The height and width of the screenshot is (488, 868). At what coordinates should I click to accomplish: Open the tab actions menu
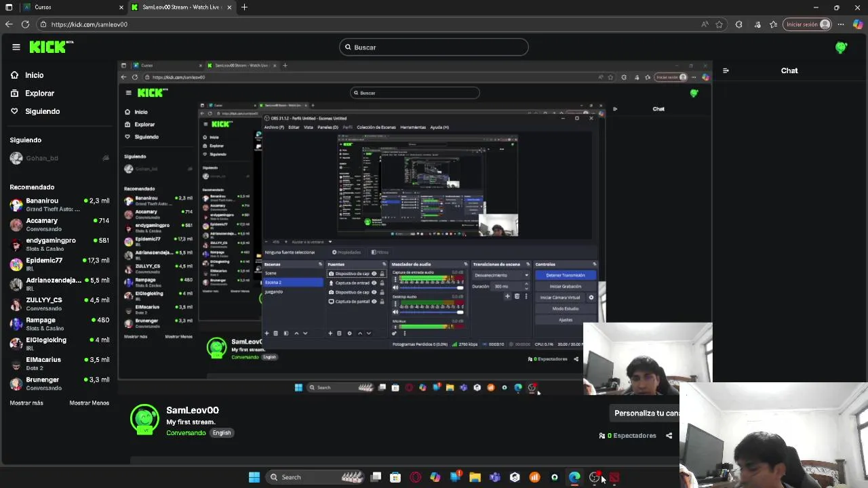[x=9, y=7]
